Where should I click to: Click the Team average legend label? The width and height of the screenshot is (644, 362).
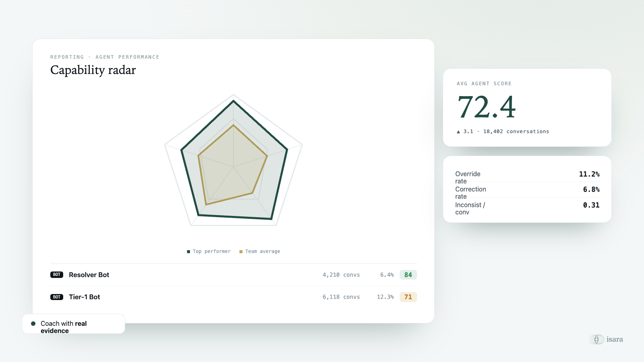point(263,251)
